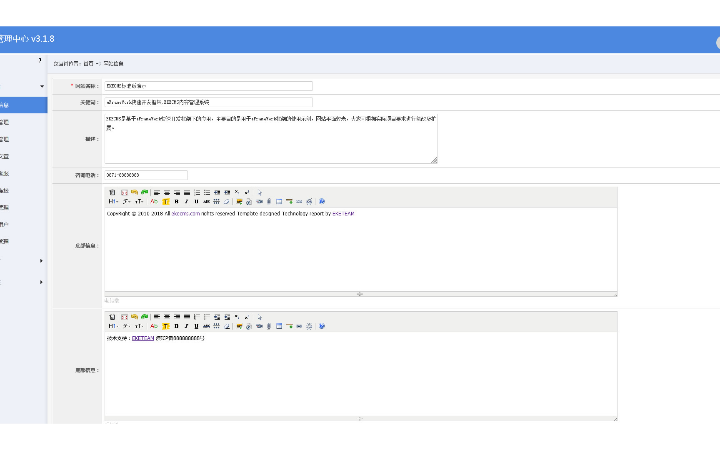Screen dimensions: 720x450
Task: Open the H1 heading dropdown in copyright editor
Action: click(113, 201)
